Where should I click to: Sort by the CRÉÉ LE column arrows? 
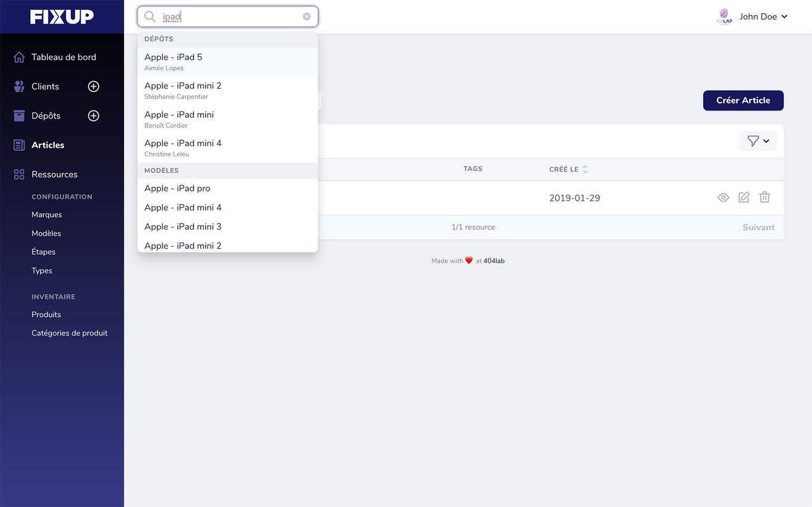pos(585,169)
